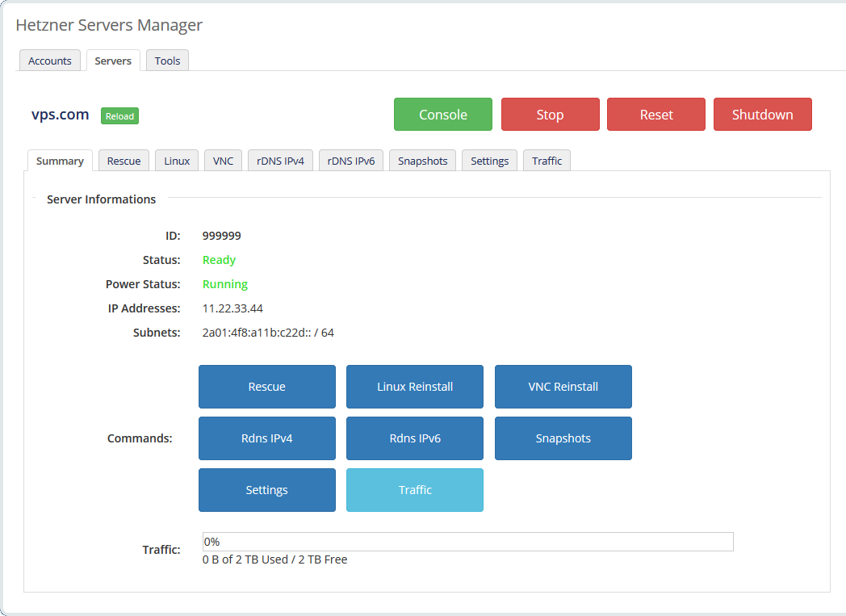Start a Linux Reinstall command

pyautogui.click(x=414, y=387)
